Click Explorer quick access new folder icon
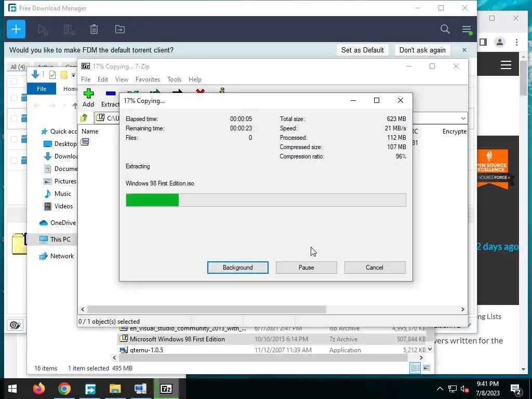The image size is (532, 399). [64, 75]
